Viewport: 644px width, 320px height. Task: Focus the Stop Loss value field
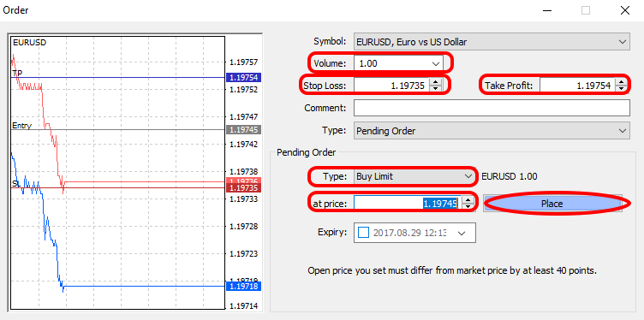(392, 86)
